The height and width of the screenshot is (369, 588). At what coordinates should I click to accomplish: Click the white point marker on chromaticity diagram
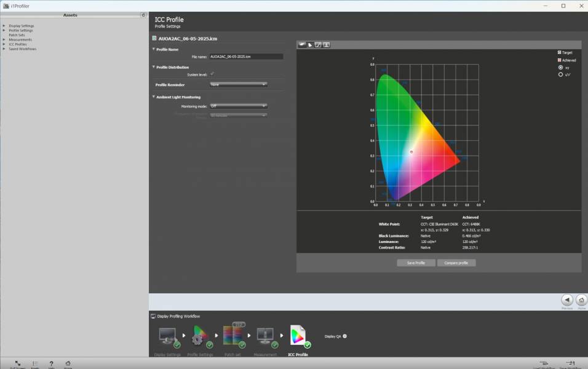pos(411,152)
